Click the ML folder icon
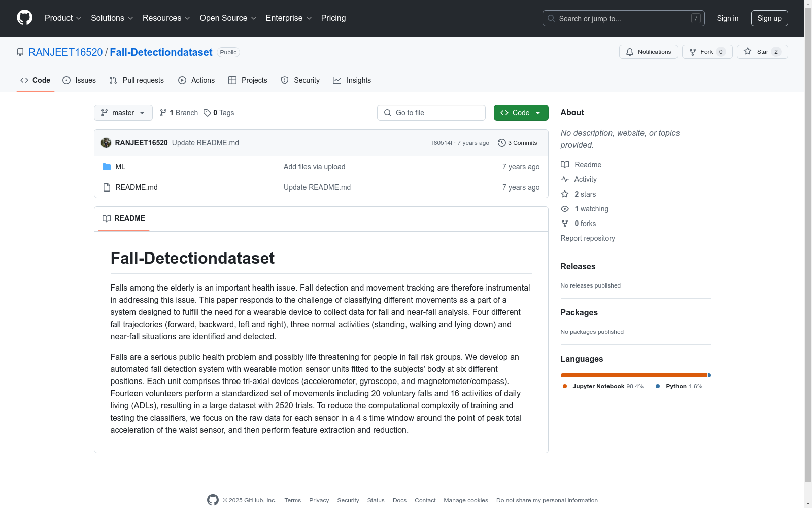Screen dimensions: 812x508 coord(107,167)
